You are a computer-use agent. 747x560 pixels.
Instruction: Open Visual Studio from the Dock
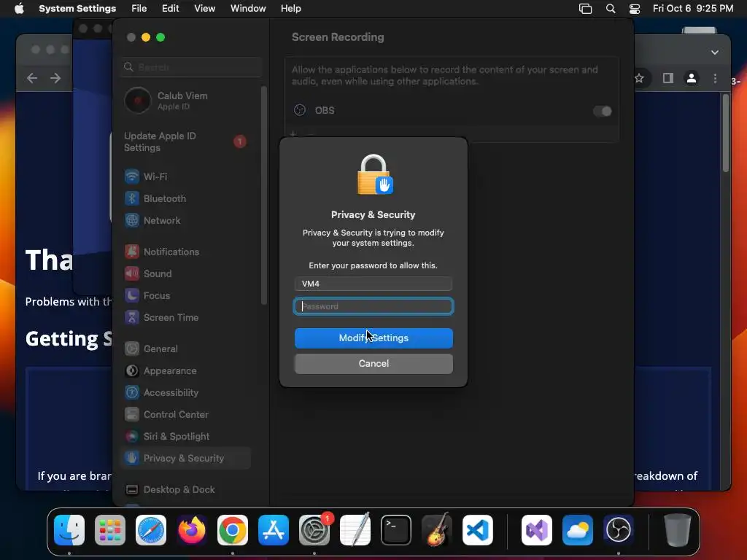click(x=537, y=530)
